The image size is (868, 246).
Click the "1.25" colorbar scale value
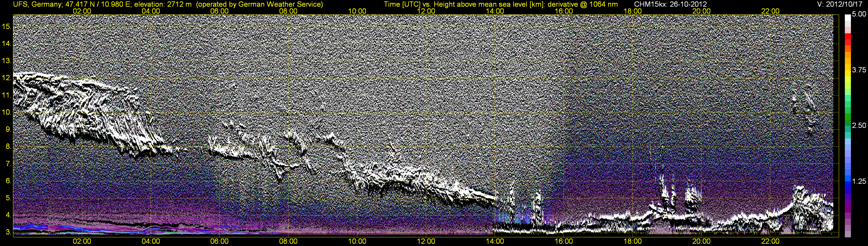pos(859,181)
